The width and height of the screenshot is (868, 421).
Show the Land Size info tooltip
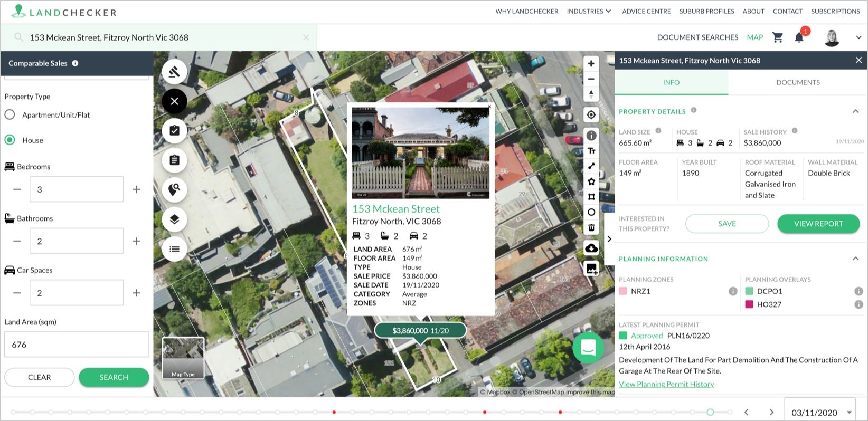pyautogui.click(x=658, y=131)
